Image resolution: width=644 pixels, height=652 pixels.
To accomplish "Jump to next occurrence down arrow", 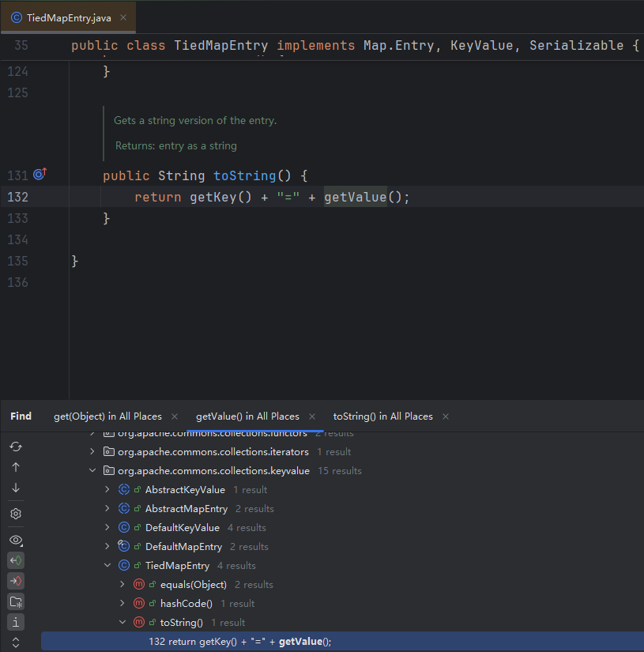I will tap(16, 488).
